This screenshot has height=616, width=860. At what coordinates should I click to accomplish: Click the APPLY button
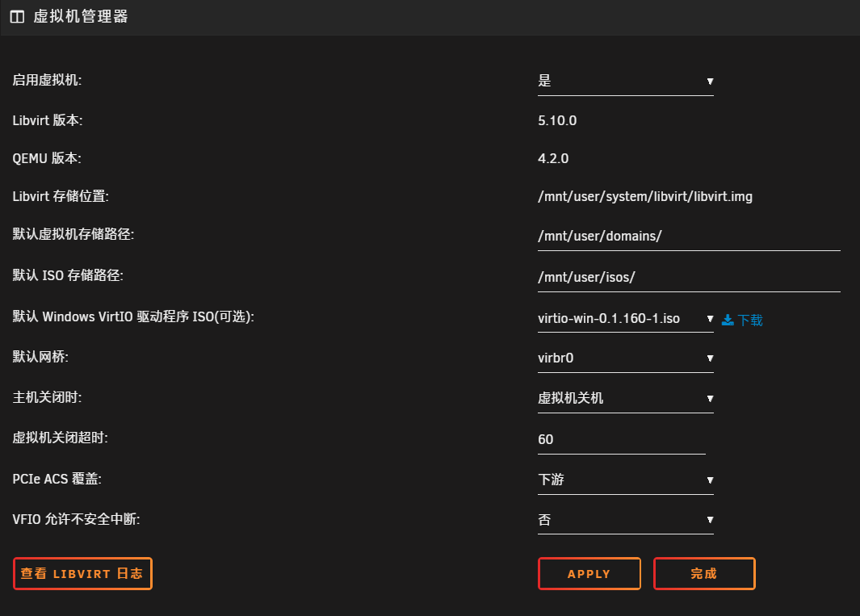pos(589,574)
